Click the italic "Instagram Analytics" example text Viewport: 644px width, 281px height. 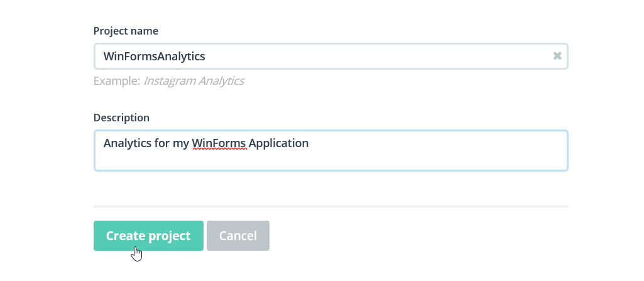tap(194, 80)
